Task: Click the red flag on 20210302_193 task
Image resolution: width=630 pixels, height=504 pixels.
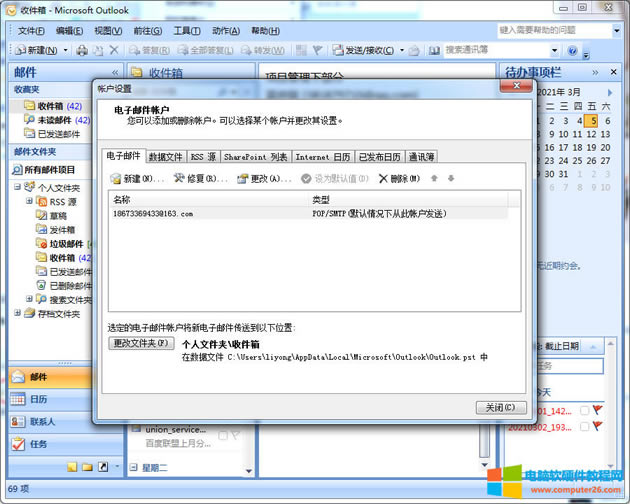Action: point(598,426)
